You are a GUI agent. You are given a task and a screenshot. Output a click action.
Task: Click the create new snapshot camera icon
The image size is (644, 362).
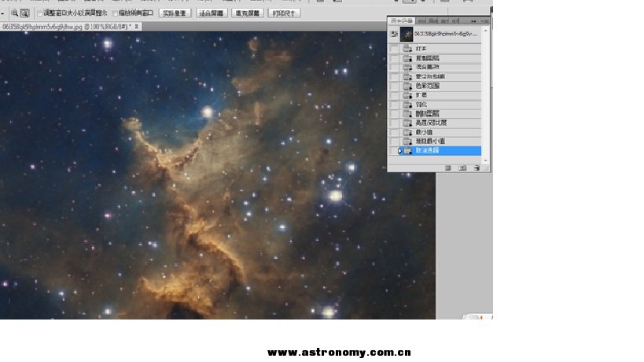click(462, 168)
